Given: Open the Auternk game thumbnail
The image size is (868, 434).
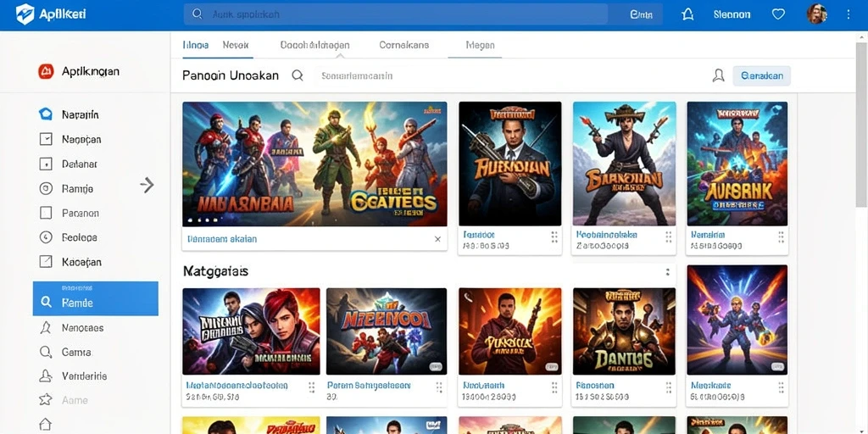Looking at the screenshot, I should coord(737,164).
